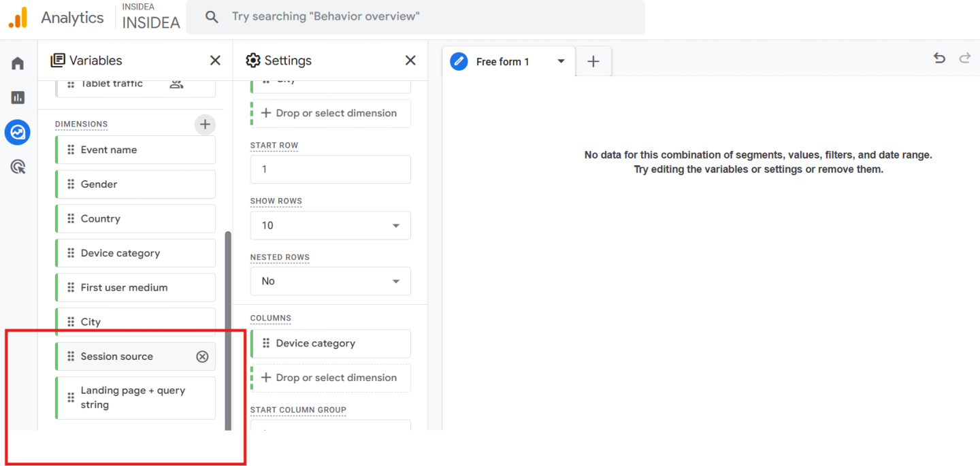The image size is (980, 466).
Task: Select the City dimension in Variables
Action: [x=135, y=322]
